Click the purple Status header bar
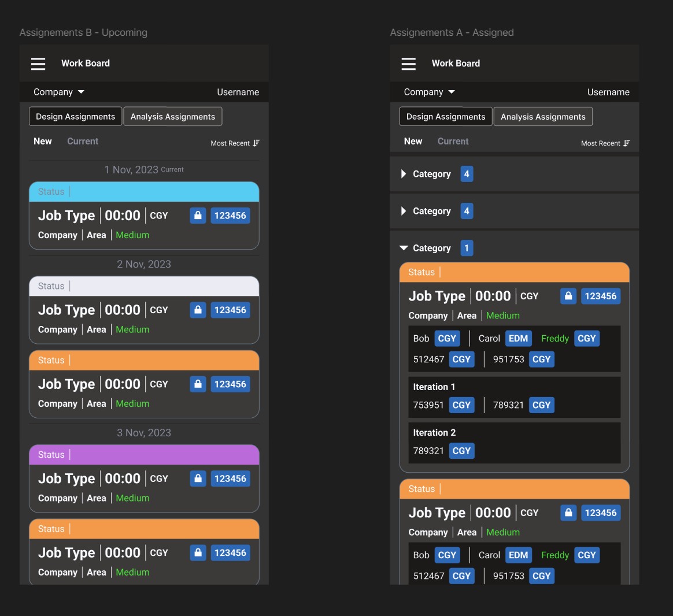Image resolution: width=673 pixels, height=616 pixels. (144, 455)
